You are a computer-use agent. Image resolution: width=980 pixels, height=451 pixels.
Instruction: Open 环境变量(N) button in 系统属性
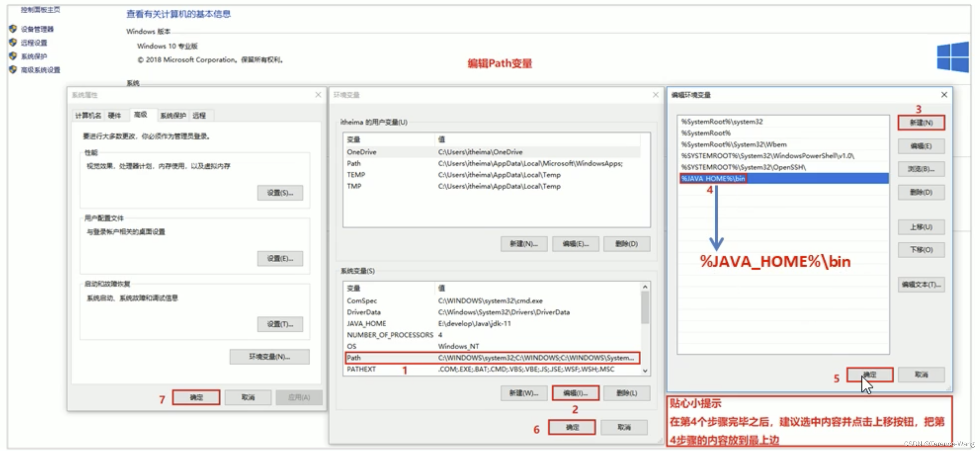269,357
